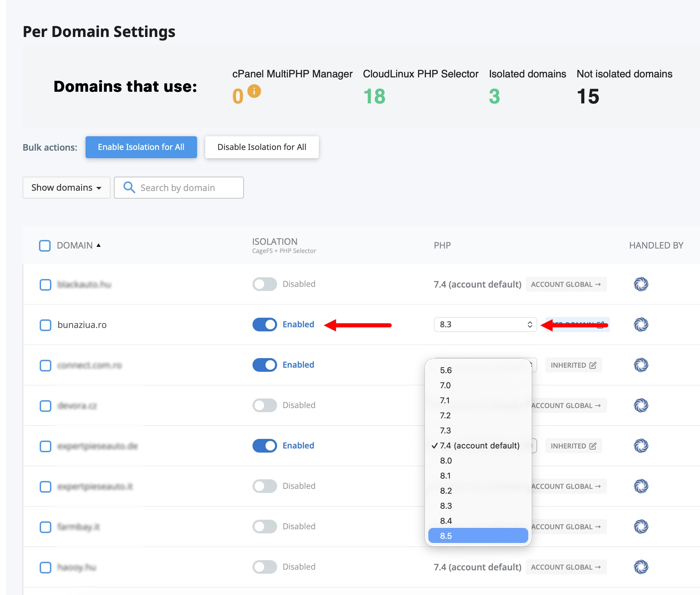700x595 pixels.
Task: Toggle the Disabled switch in the fourth domain row
Action: point(264,405)
